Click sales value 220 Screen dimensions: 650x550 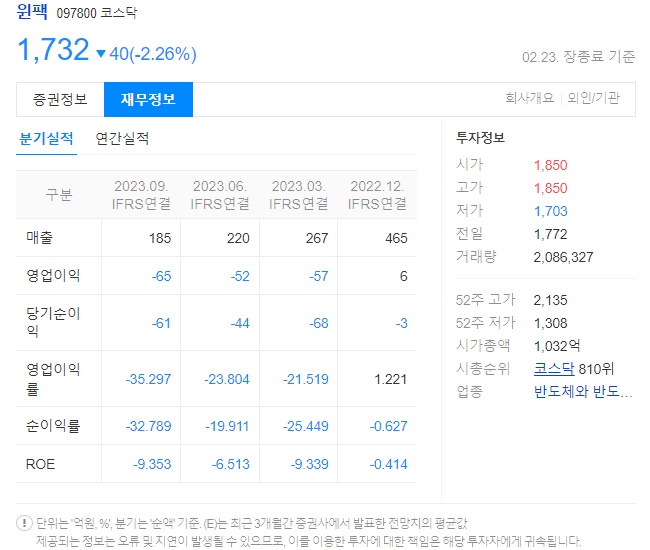point(238,238)
